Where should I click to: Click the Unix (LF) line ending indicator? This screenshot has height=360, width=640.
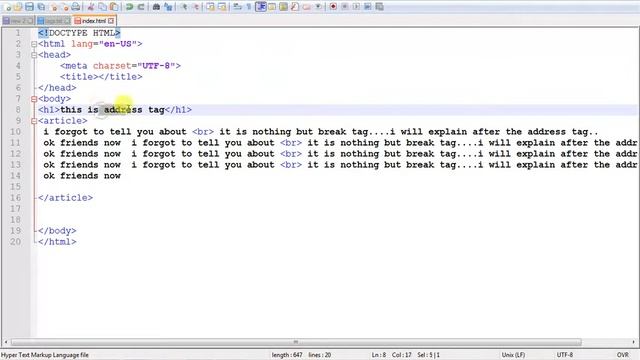[x=513, y=355]
